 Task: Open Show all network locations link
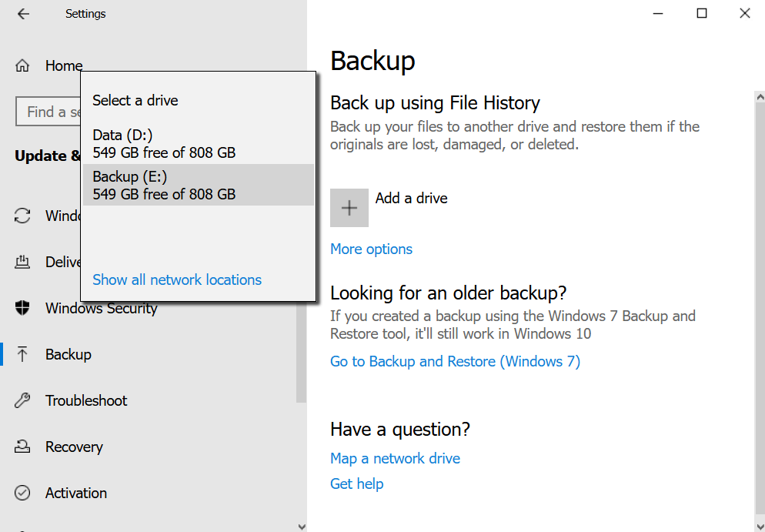click(x=177, y=280)
